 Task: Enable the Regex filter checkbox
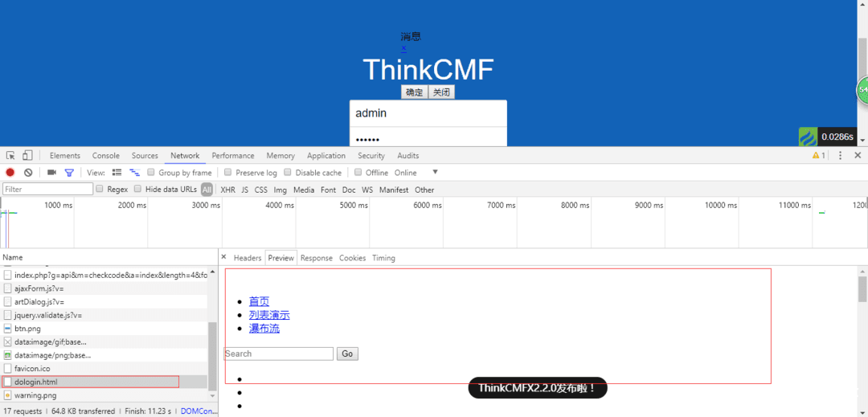pyautogui.click(x=100, y=189)
